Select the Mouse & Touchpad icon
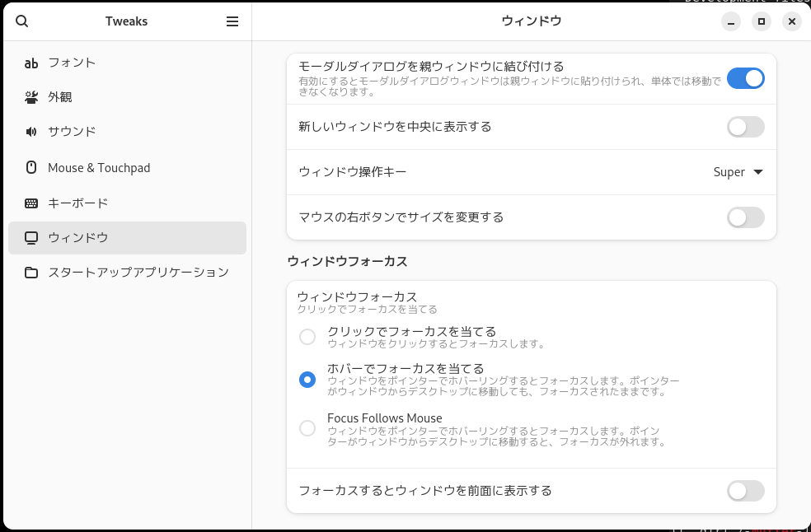 tap(31, 167)
